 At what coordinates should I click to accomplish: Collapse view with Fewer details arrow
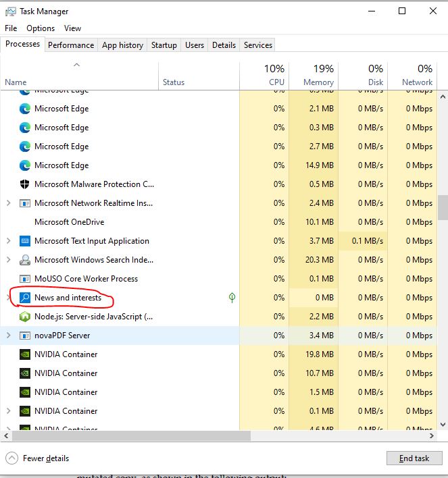pyautogui.click(x=12, y=458)
